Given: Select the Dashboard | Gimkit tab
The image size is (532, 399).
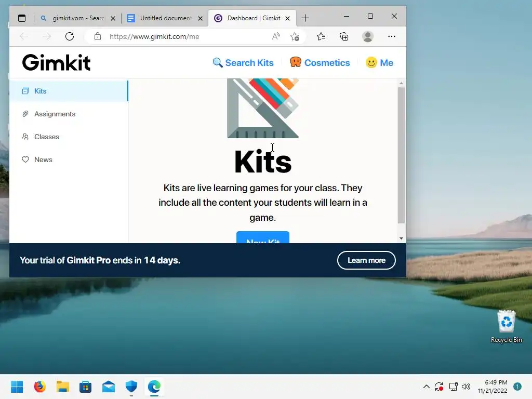Looking at the screenshot, I should (x=252, y=18).
